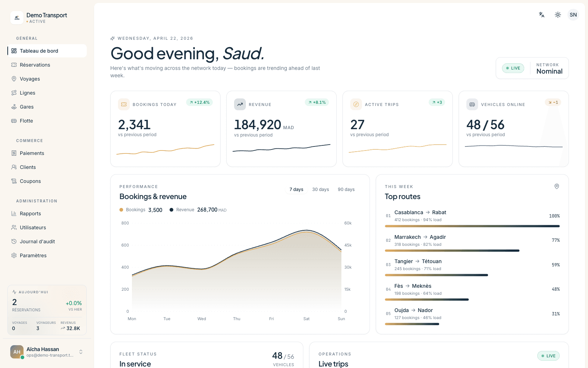Open Paramètres settings page
This screenshot has height=368, width=588.
coord(47,255)
